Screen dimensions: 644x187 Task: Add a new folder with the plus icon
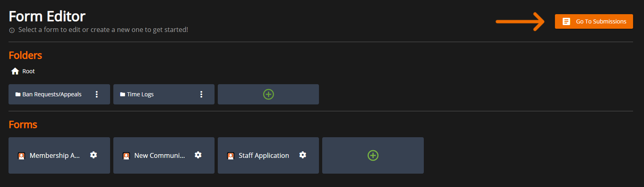268,94
